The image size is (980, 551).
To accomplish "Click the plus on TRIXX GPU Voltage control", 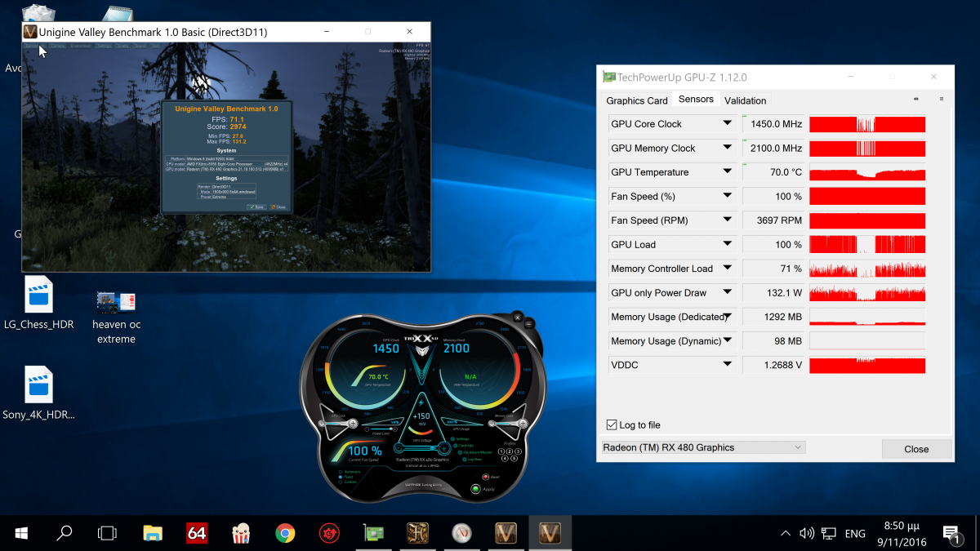I will coord(443,448).
